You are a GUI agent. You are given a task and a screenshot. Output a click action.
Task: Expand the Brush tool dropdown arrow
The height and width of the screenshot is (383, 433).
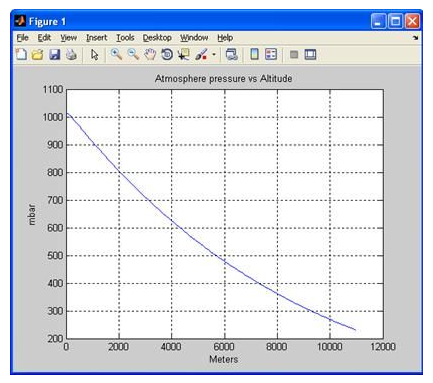(x=214, y=54)
